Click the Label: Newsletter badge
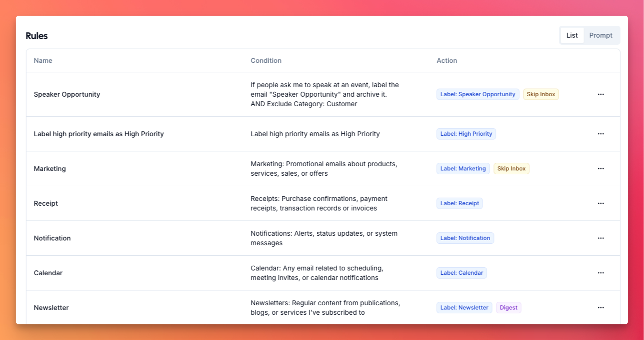 pos(464,308)
